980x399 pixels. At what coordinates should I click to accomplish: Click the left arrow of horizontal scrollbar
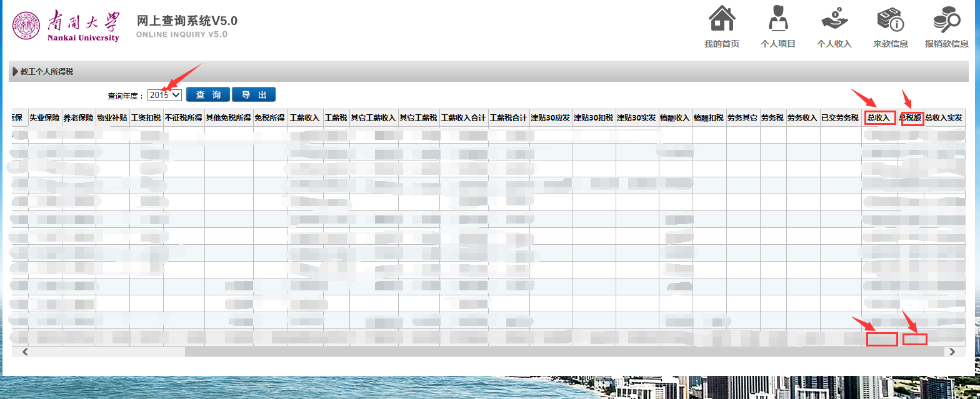tap(26, 352)
